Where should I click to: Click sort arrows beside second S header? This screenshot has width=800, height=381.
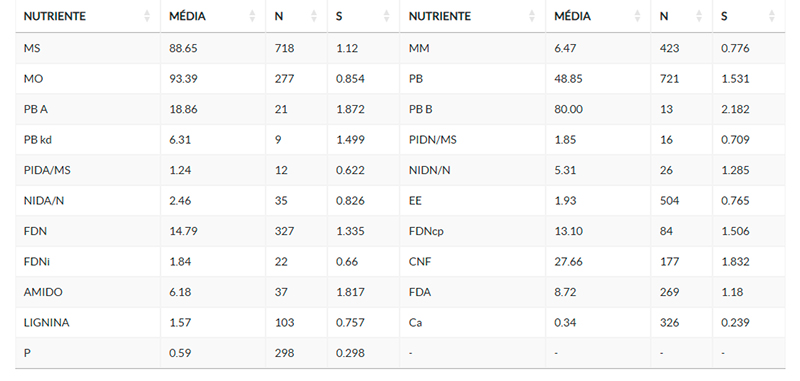point(771,16)
